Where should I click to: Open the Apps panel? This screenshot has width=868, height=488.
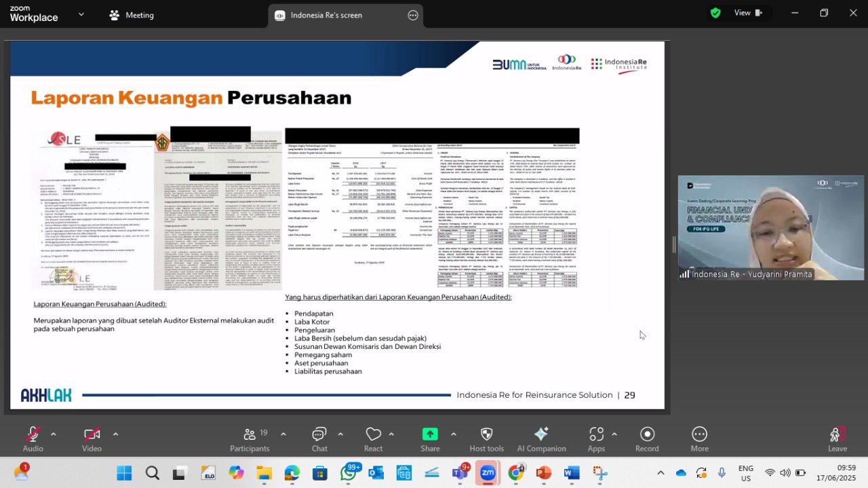click(596, 438)
